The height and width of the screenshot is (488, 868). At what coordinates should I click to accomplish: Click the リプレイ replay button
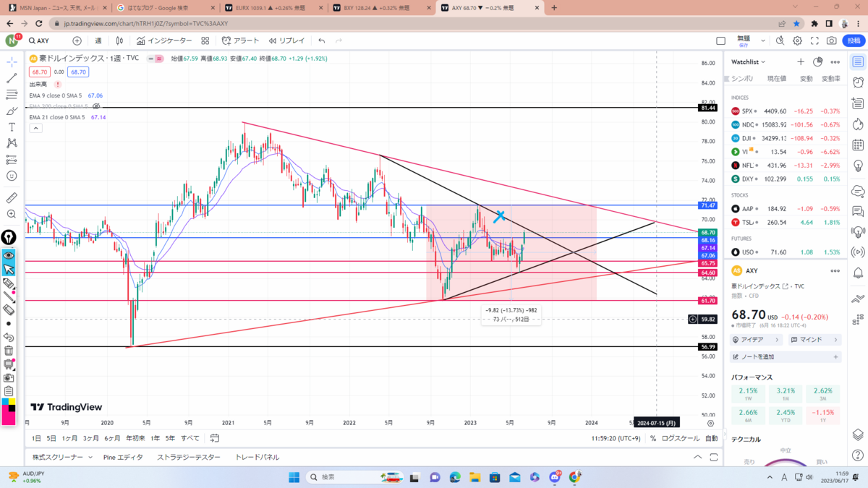click(x=287, y=41)
